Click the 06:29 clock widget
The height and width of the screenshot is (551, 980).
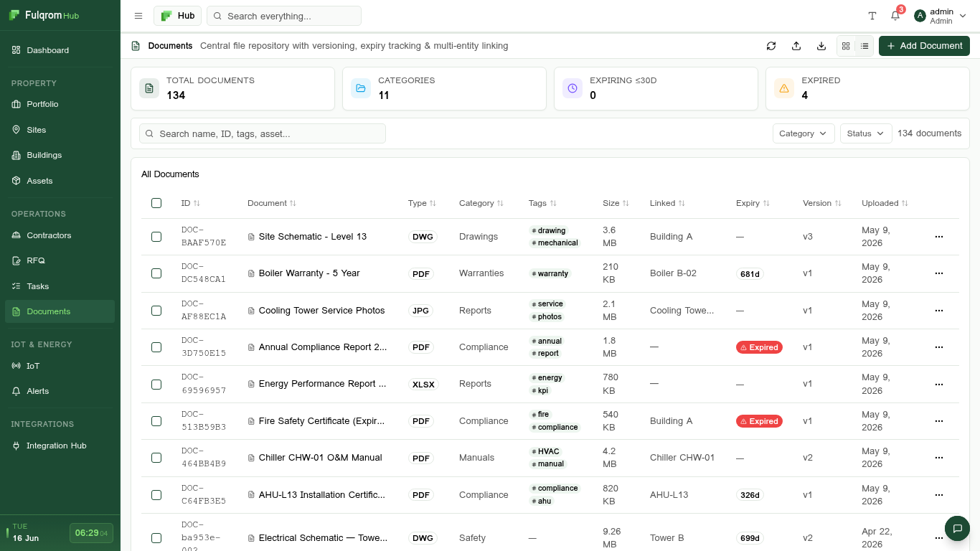91,533
